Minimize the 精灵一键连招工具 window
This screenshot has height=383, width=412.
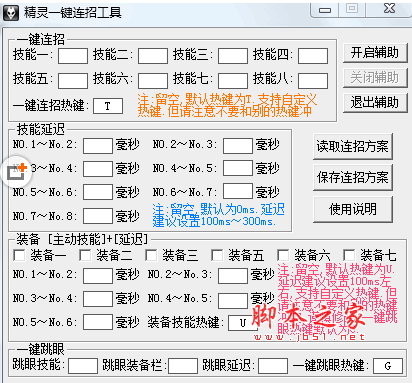[325, 9]
